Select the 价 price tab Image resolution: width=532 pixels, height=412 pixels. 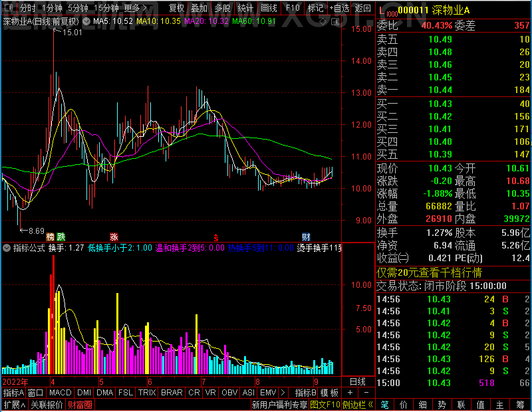(404, 405)
